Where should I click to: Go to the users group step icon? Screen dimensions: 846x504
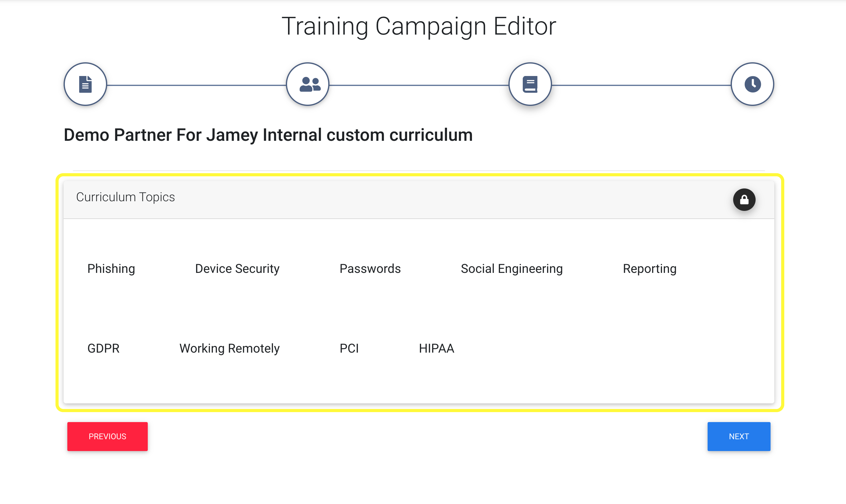point(308,84)
